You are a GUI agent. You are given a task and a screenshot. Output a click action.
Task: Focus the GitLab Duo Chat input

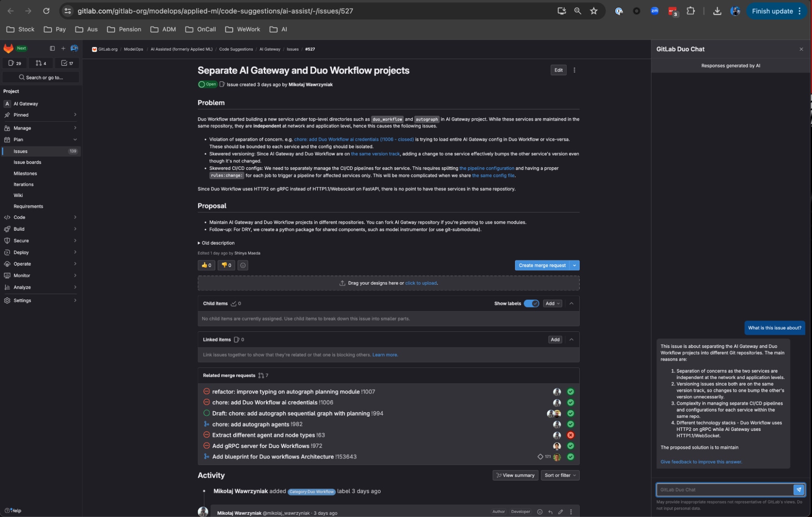(x=725, y=490)
